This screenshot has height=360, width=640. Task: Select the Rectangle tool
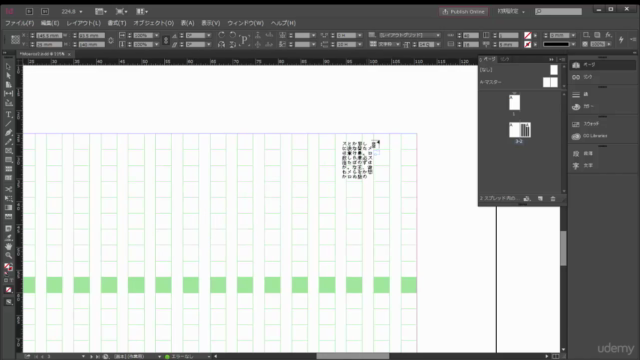(8, 160)
